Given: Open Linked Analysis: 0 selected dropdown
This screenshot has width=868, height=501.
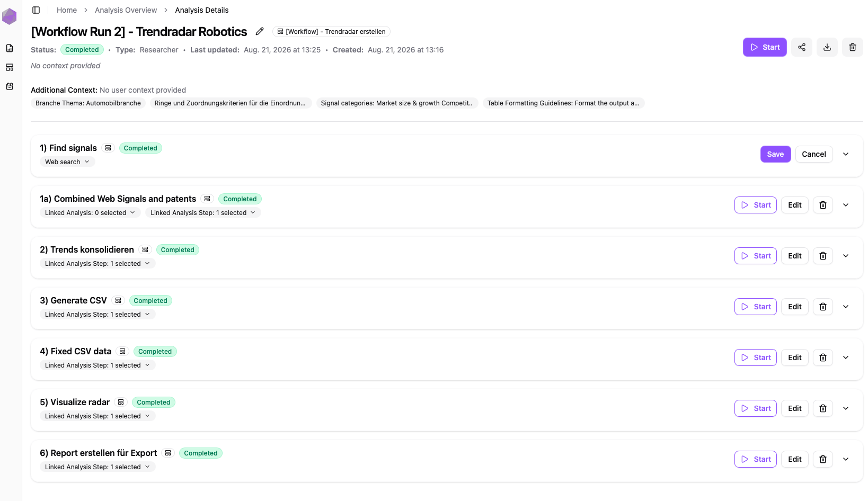Looking at the screenshot, I should (90, 213).
